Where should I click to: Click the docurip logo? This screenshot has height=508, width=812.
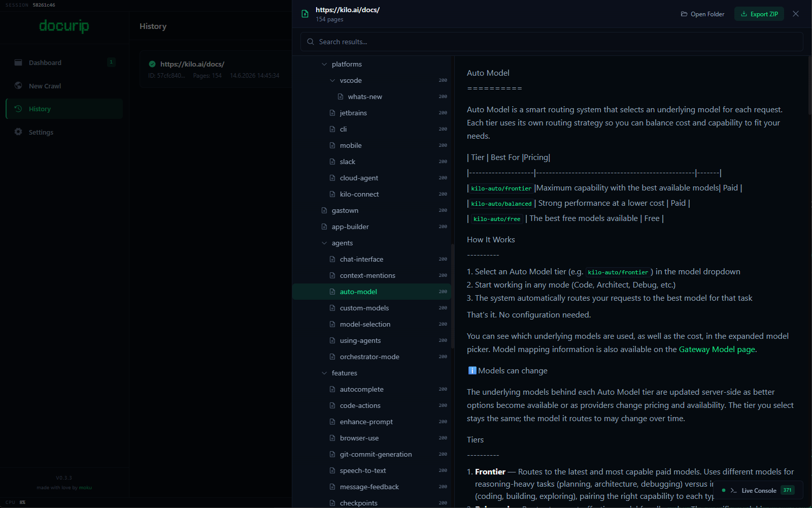click(x=64, y=25)
